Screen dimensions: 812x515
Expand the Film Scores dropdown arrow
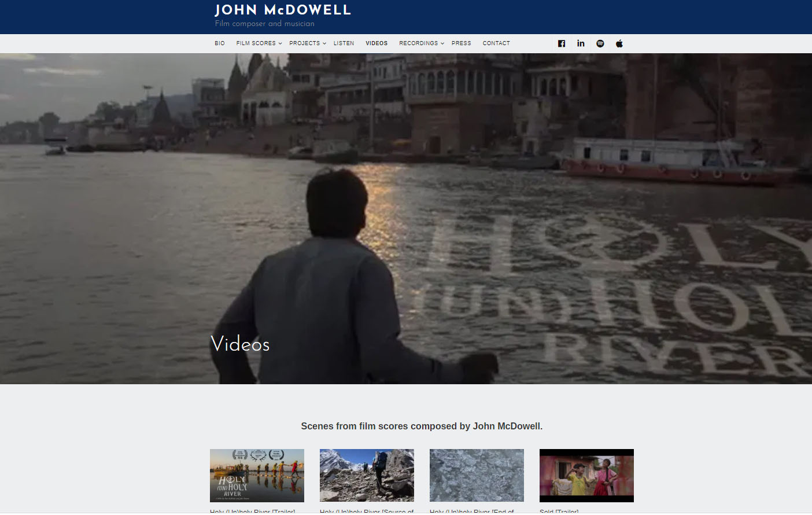pos(280,43)
